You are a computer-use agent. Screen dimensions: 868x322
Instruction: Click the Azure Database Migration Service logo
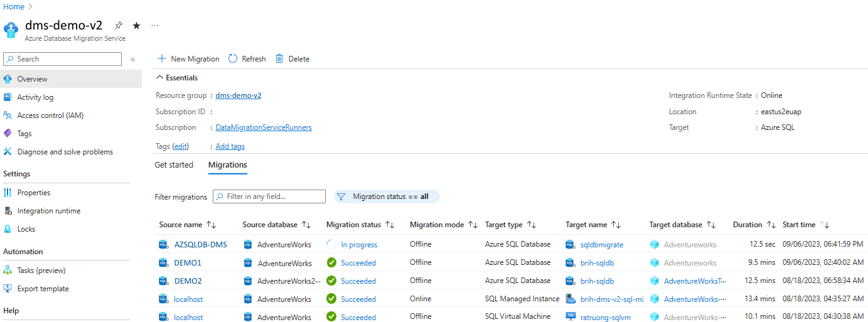point(11,30)
